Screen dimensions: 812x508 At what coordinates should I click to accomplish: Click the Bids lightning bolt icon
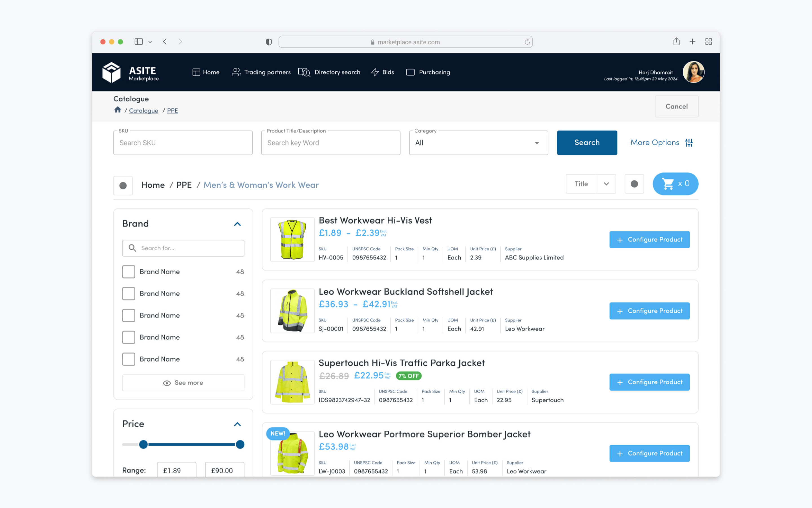(x=375, y=72)
